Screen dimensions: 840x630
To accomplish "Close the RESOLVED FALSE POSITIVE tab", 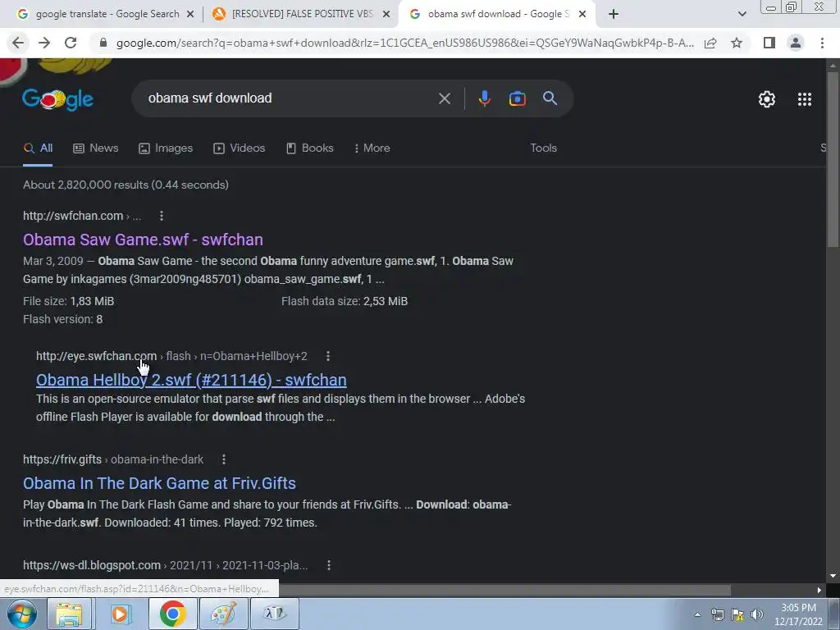I will 386,15.
